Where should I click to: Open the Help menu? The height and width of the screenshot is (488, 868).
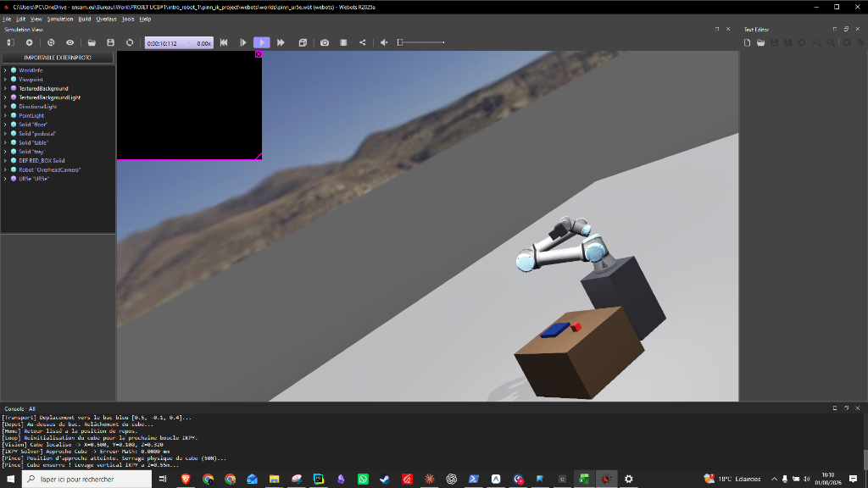point(145,19)
